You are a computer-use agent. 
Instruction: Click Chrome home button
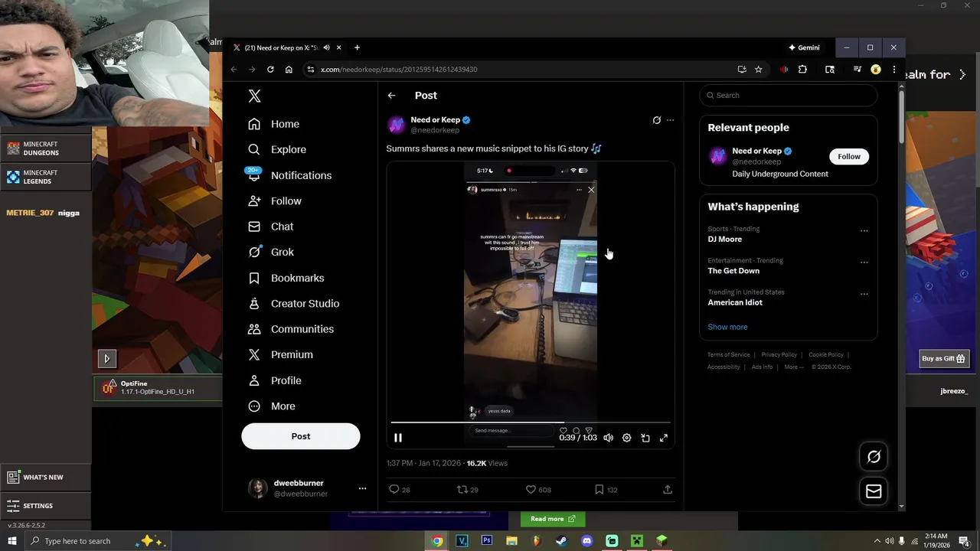(x=289, y=69)
